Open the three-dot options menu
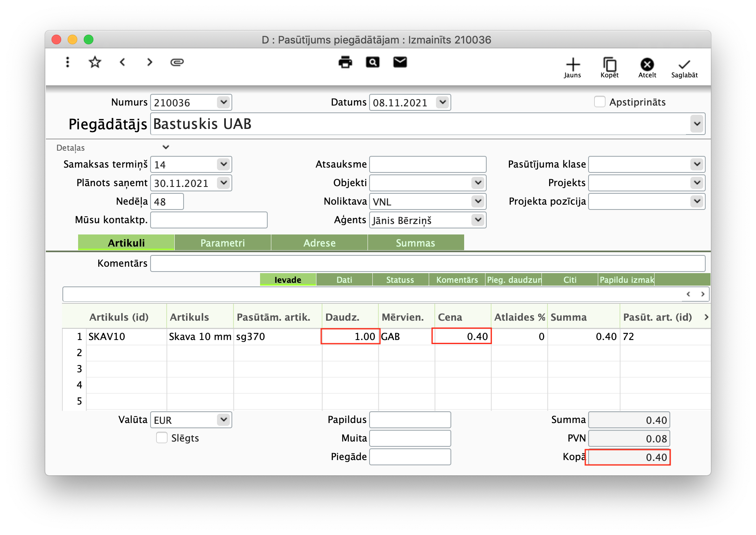Screen dimensions: 756x535 [x=68, y=62]
